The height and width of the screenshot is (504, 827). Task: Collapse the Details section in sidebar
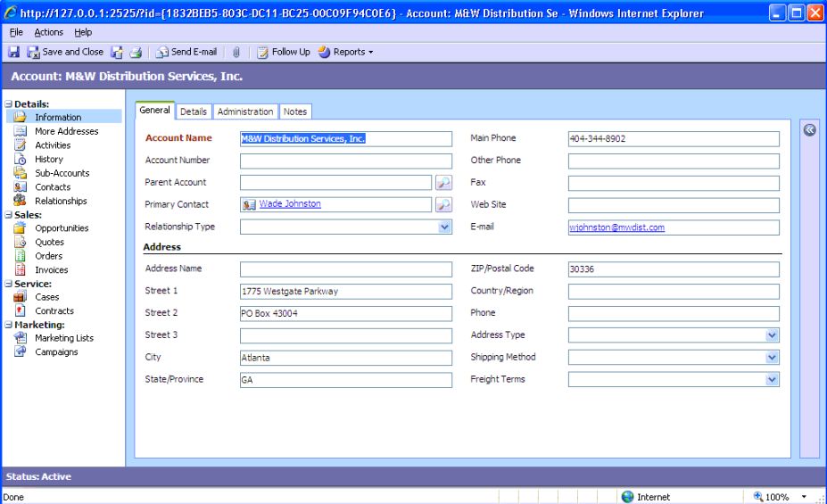coord(8,103)
